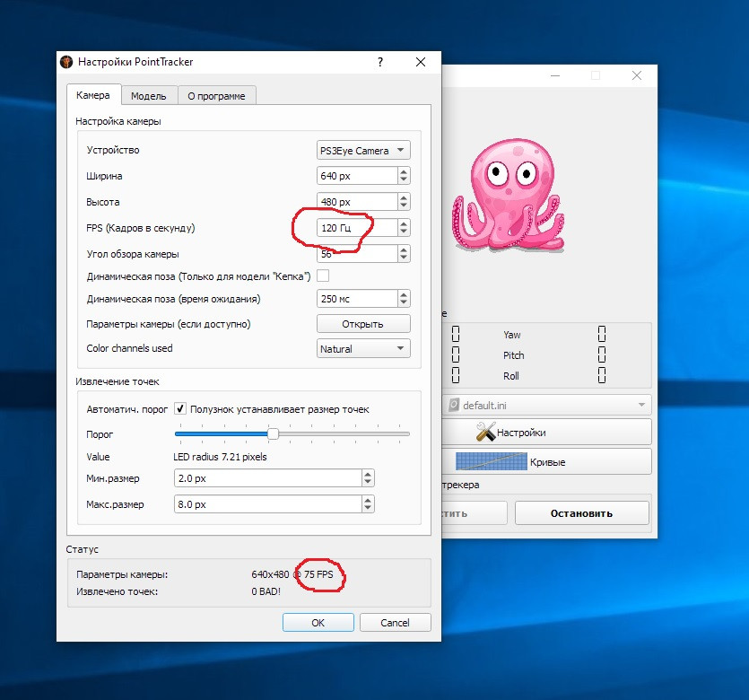Click the opentrack pink octopus logo

[509, 195]
